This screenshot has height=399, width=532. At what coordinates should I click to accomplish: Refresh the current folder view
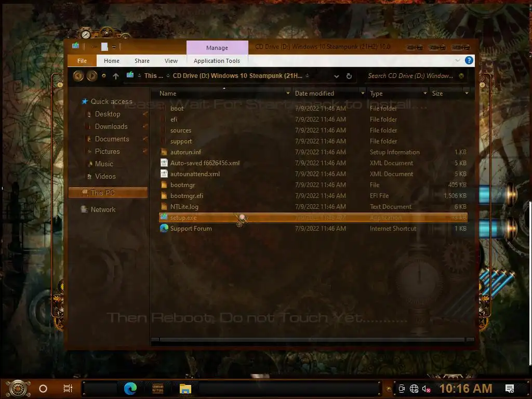click(349, 76)
